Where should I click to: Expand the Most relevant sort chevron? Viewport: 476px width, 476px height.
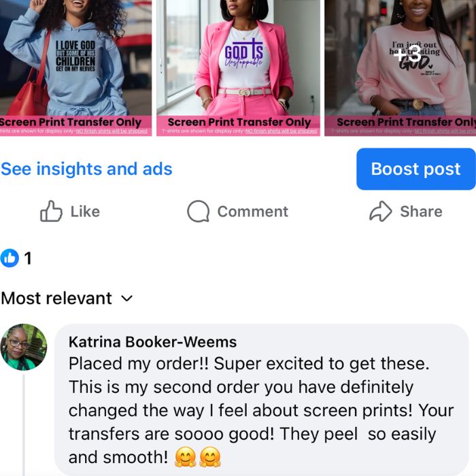coord(127,299)
